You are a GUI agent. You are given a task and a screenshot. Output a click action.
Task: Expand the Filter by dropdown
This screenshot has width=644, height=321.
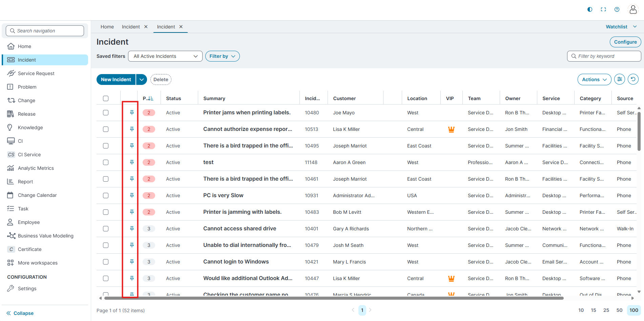[x=222, y=56]
